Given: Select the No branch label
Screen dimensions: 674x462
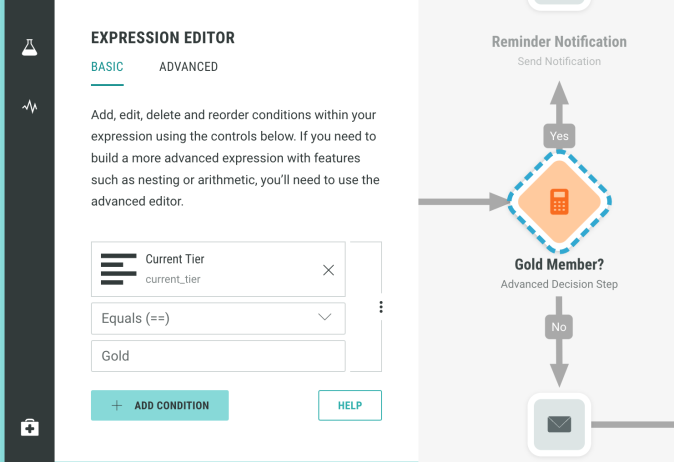Looking at the screenshot, I should (x=559, y=326).
